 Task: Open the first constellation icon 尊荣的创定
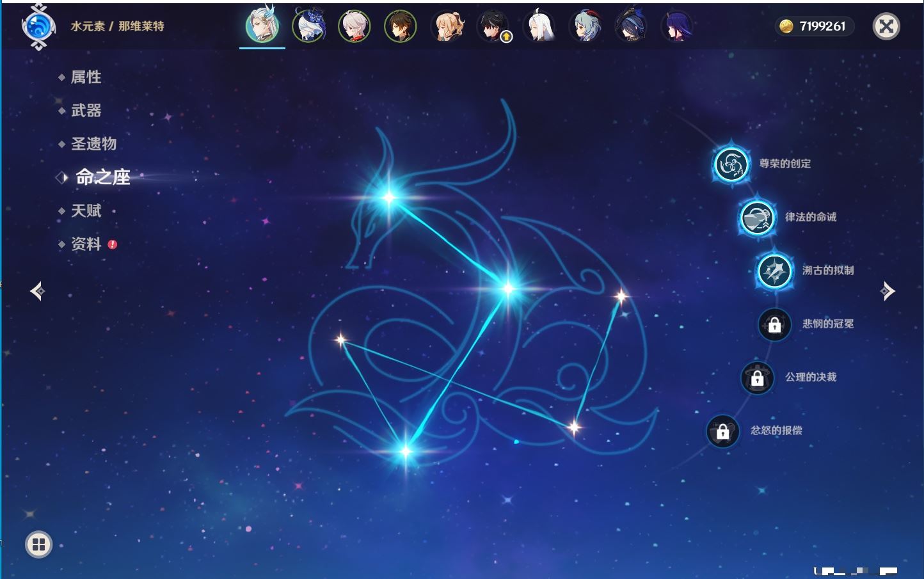(x=731, y=165)
